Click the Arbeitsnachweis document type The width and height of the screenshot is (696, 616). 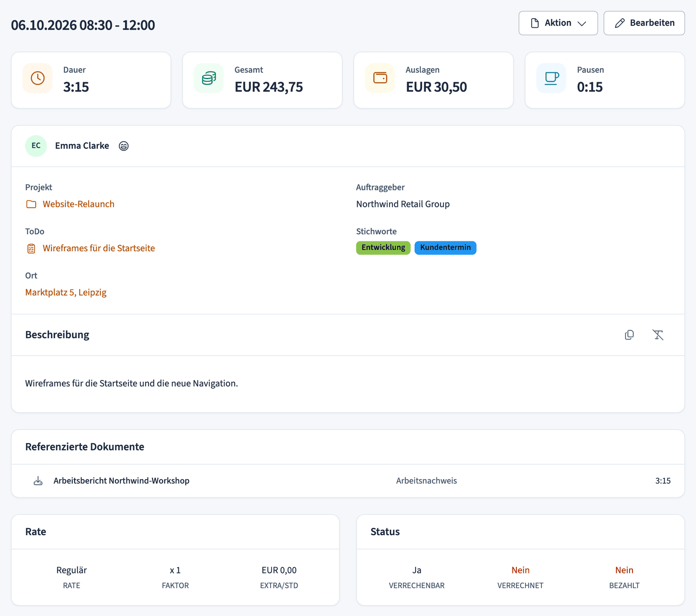click(x=426, y=481)
